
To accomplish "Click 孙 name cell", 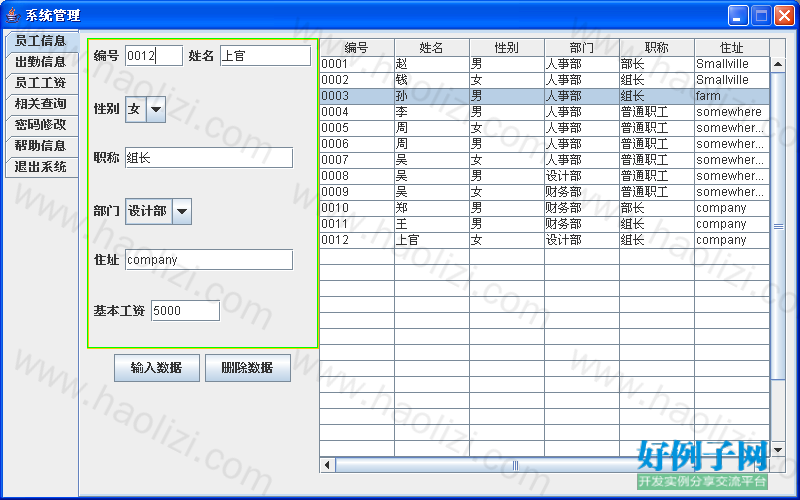I will click(x=432, y=96).
